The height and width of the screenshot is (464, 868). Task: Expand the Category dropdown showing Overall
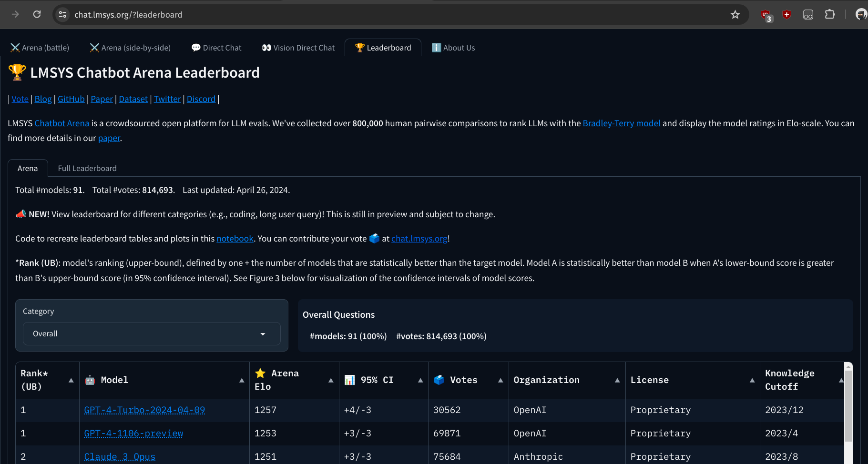(x=152, y=334)
